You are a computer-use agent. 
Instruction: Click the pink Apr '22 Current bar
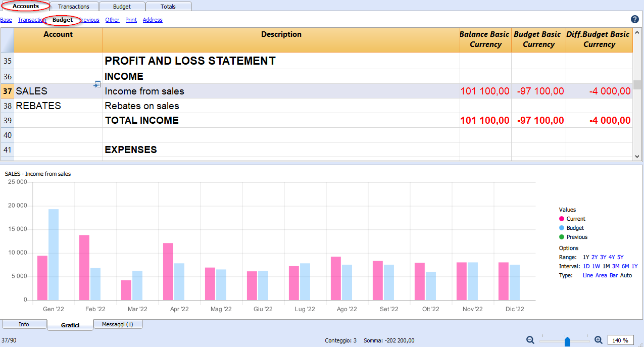tap(168, 271)
